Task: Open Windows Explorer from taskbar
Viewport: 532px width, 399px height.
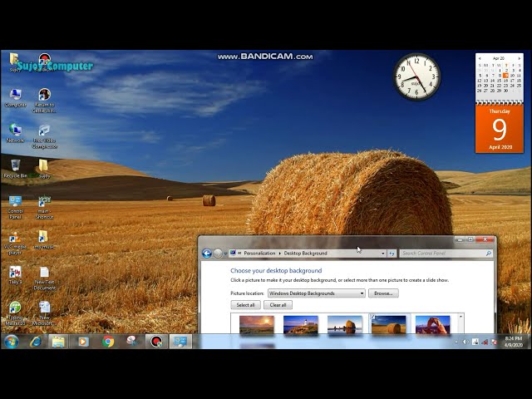Action: pyautogui.click(x=58, y=342)
